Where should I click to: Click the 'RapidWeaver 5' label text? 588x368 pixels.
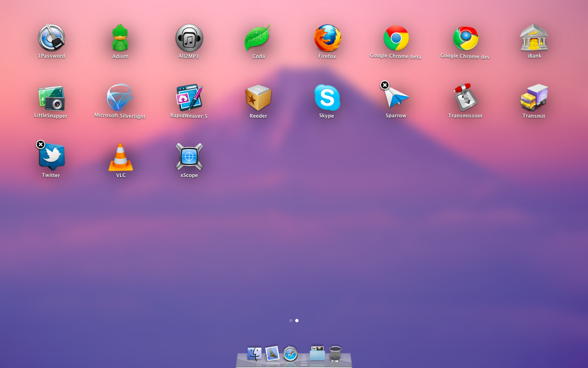coord(189,116)
